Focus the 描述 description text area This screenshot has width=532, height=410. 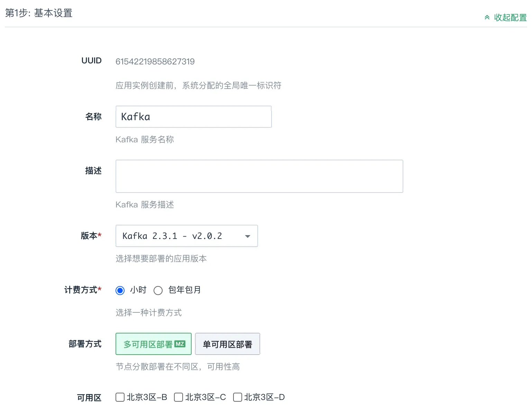point(259,176)
